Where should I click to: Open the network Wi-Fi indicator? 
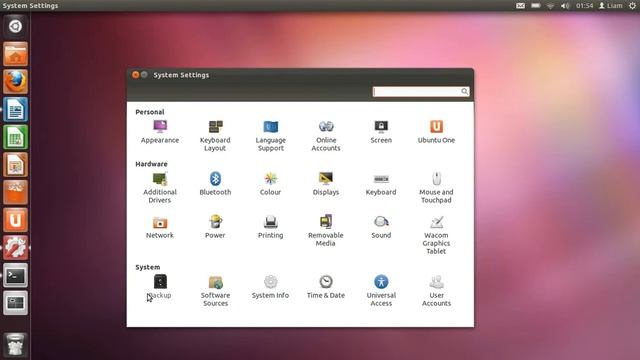coord(550,6)
